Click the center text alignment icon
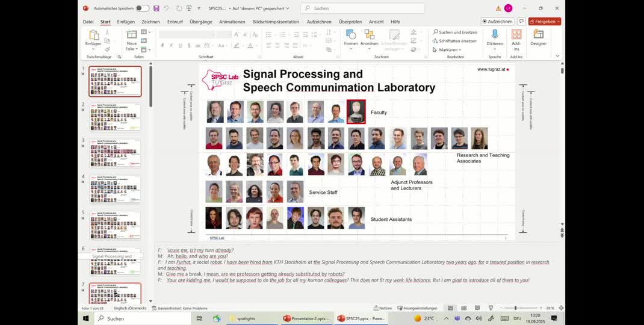This screenshot has width=644, height=325. [277, 46]
